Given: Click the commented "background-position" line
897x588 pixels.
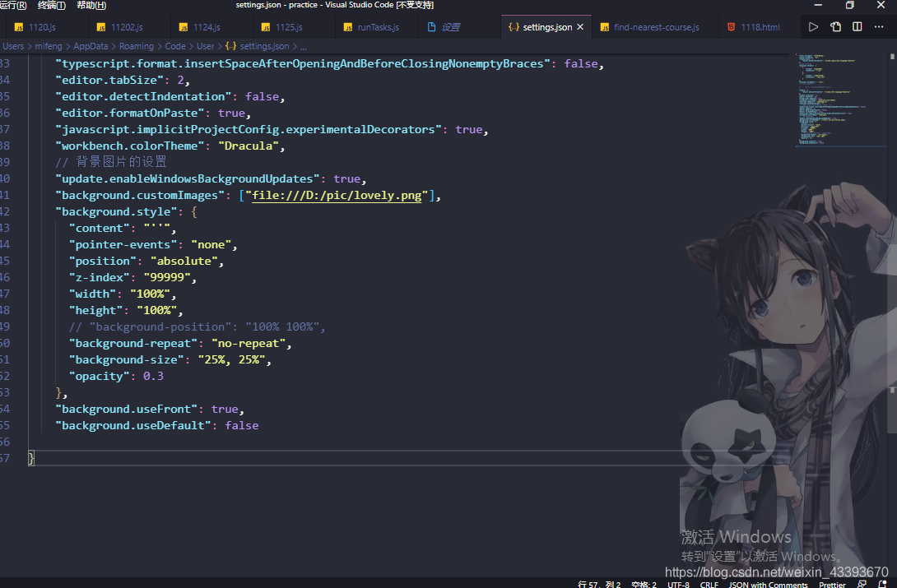Looking at the screenshot, I should click(197, 326).
